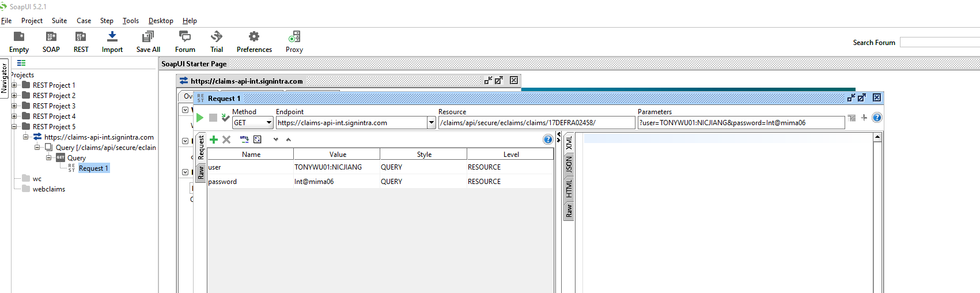The width and height of the screenshot is (980, 293).
Task: Click the Search Forum box
Action: tap(940, 43)
